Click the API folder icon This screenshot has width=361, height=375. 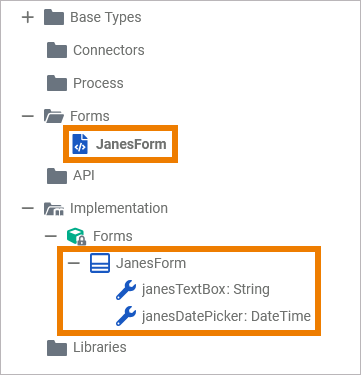click(x=57, y=176)
